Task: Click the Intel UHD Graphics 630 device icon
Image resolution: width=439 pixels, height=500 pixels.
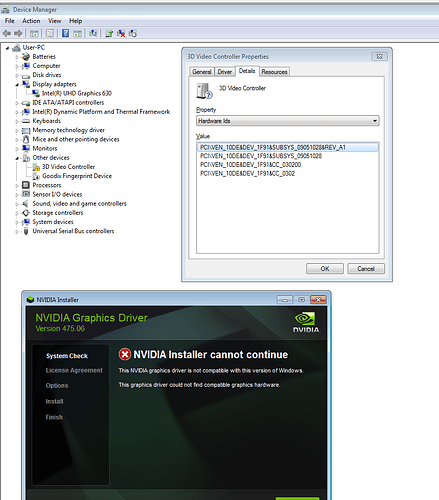Action: click(x=36, y=93)
